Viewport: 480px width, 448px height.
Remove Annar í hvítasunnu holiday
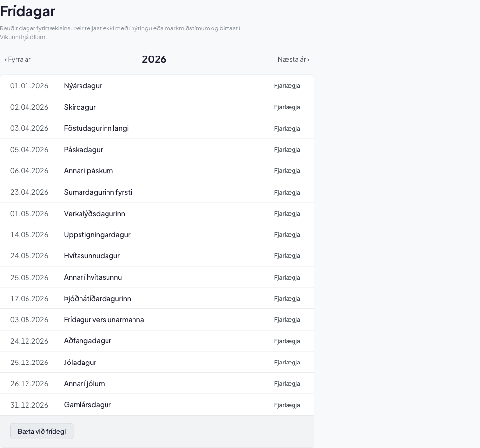tap(287, 277)
